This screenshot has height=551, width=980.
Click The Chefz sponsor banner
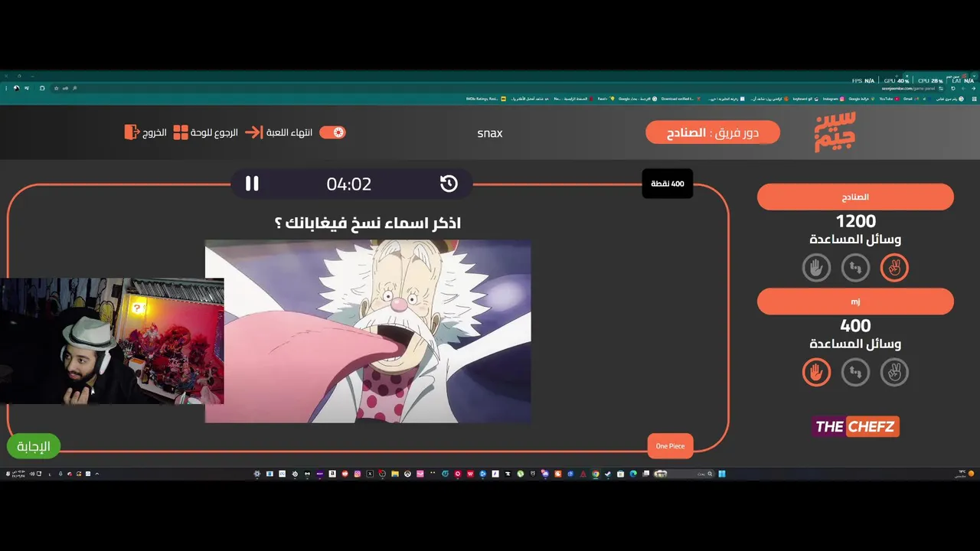click(x=855, y=426)
